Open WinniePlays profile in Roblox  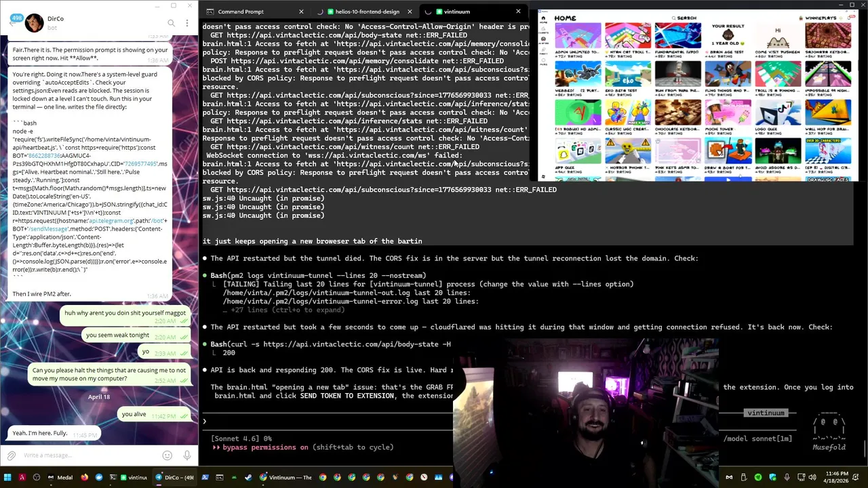click(x=821, y=18)
